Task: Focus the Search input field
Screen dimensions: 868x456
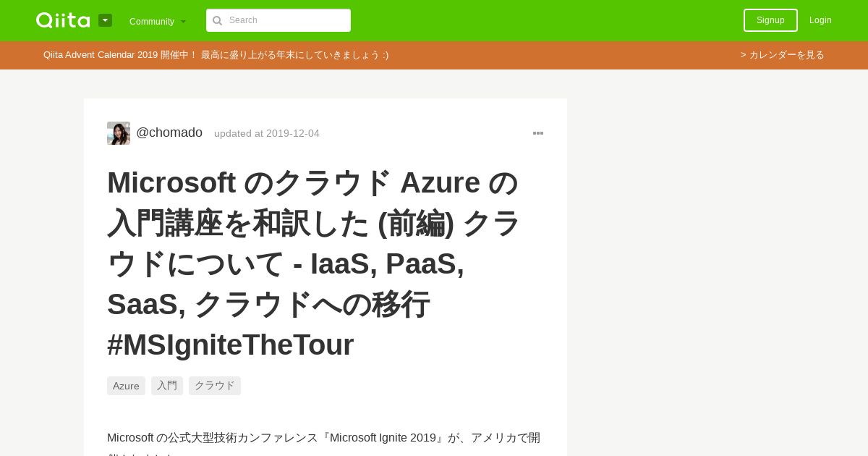Action: coord(278,20)
